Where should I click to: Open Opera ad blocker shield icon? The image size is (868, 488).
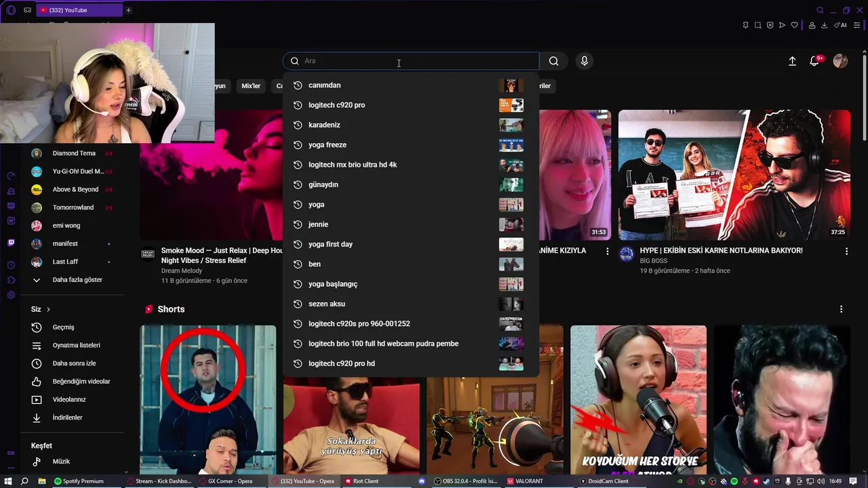[x=770, y=25]
